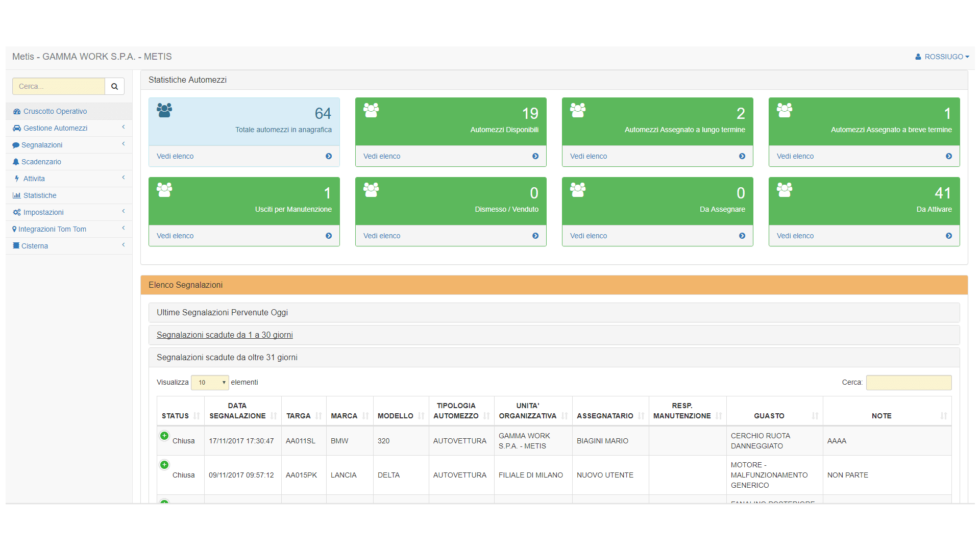980x551 pixels.
Task: Expand the Ultime Segnalazioni Pervenute Oggi panel
Action: [x=222, y=312]
